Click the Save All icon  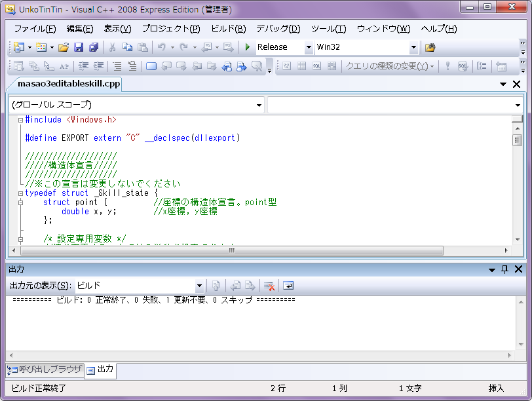[94, 47]
